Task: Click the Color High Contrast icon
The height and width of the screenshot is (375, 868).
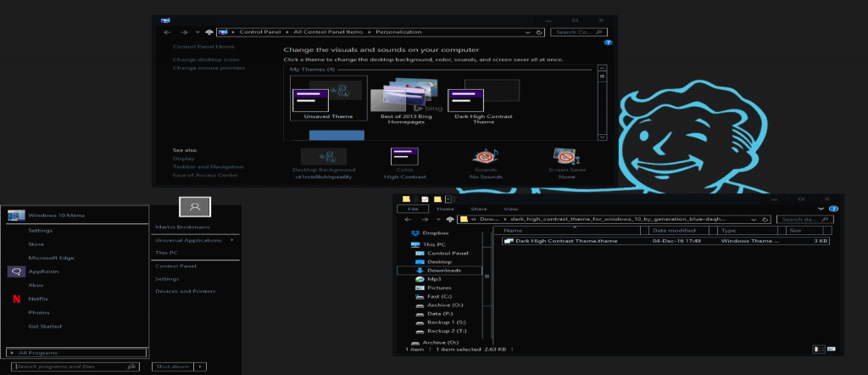Action: coord(403,157)
